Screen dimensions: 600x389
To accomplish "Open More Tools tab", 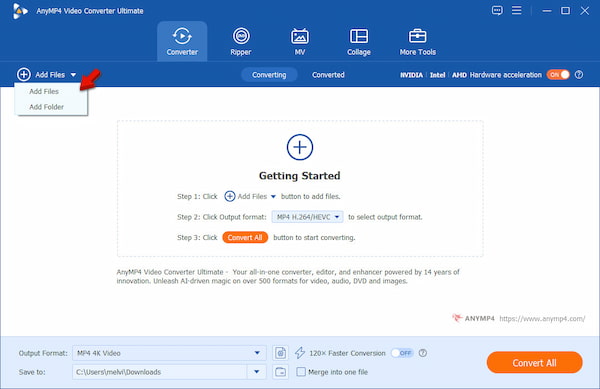I will click(417, 41).
